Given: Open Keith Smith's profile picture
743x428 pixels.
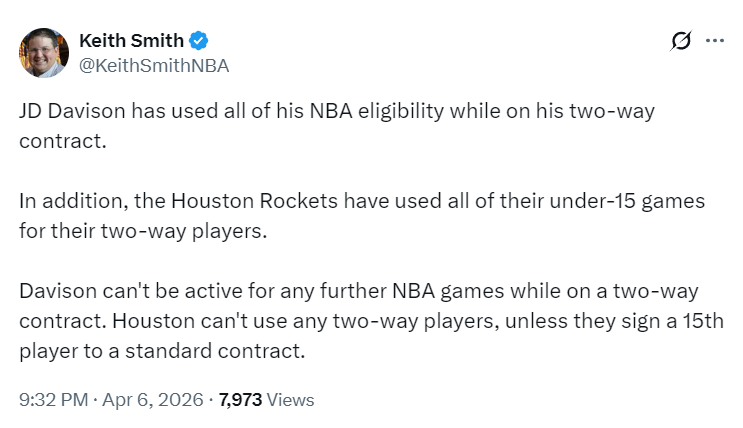Looking at the screenshot, I should (44, 53).
